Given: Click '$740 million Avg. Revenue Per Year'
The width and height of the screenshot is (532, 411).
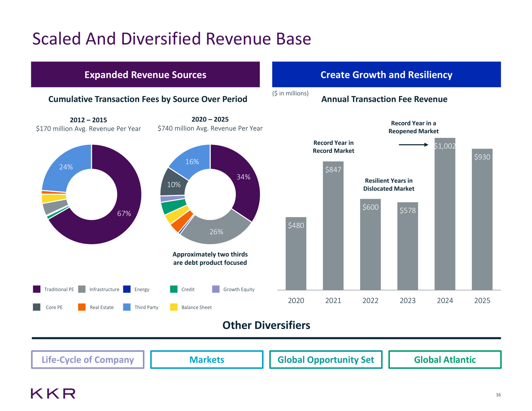Looking at the screenshot, I should tap(210, 128).
